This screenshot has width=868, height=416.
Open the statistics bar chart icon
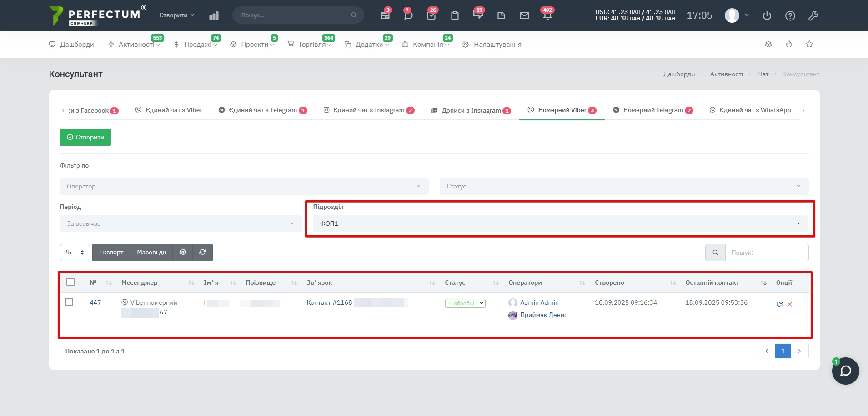(x=214, y=15)
